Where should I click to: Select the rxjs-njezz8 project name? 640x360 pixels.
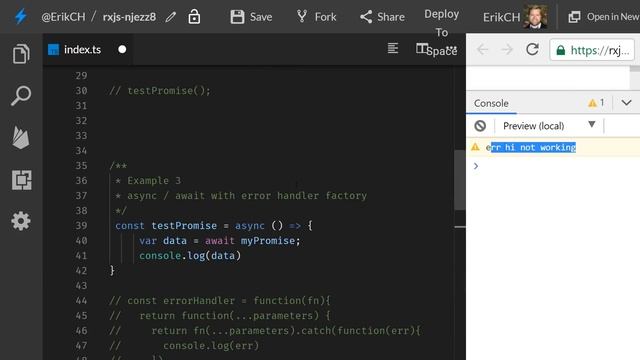tap(129, 17)
